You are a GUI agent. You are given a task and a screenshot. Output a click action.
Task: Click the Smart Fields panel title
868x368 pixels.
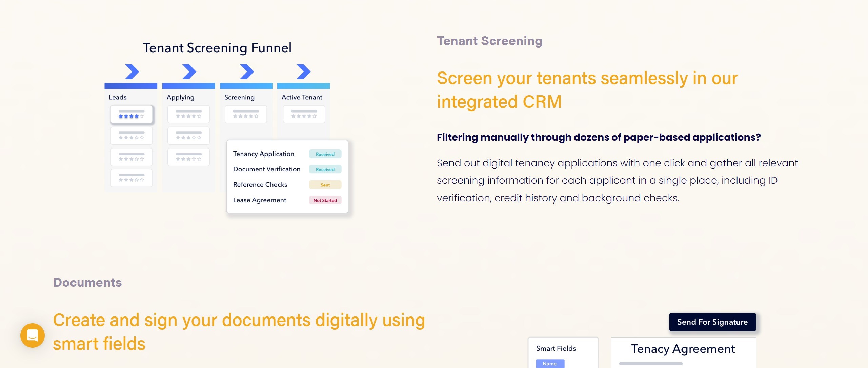point(556,348)
